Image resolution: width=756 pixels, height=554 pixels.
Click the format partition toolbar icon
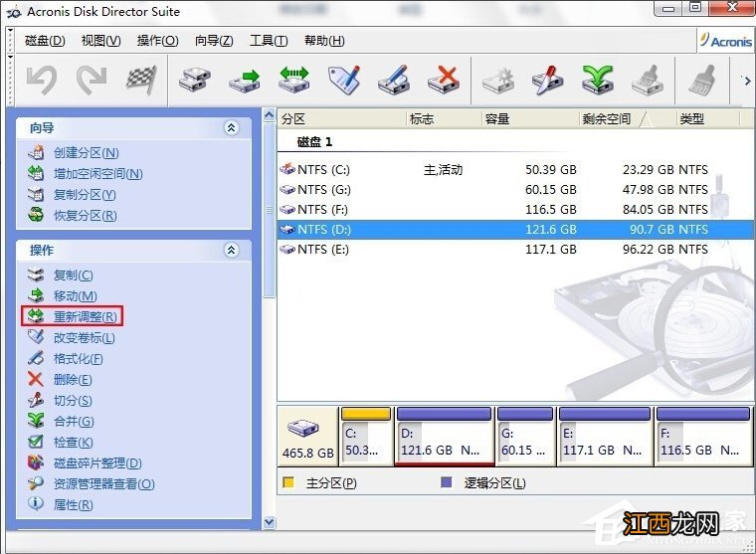(394, 80)
